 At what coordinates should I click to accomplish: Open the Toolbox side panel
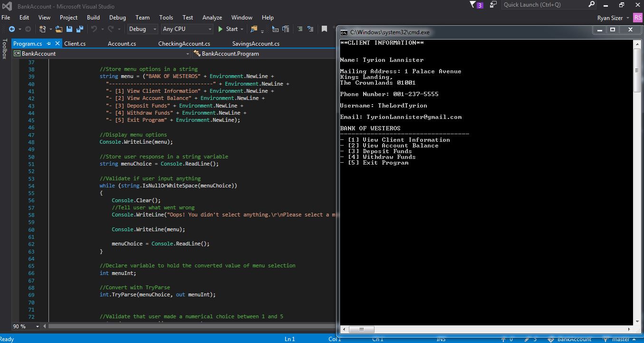[x=4, y=49]
